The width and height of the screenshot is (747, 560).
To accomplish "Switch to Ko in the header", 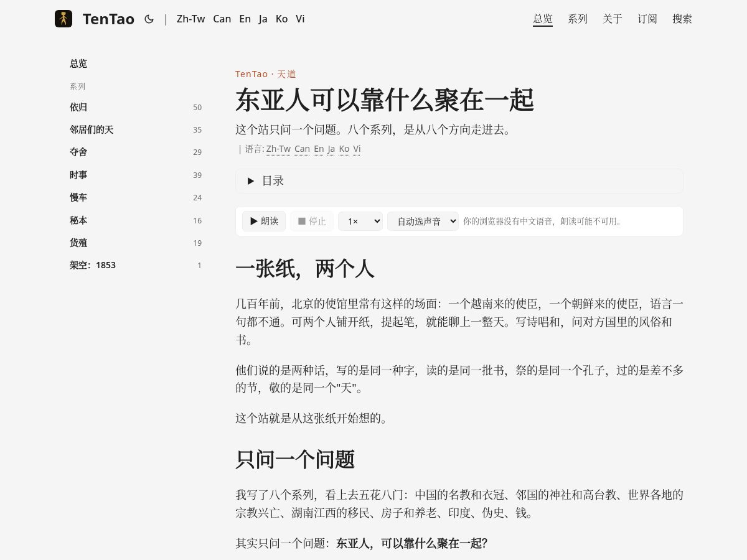I will [x=282, y=19].
